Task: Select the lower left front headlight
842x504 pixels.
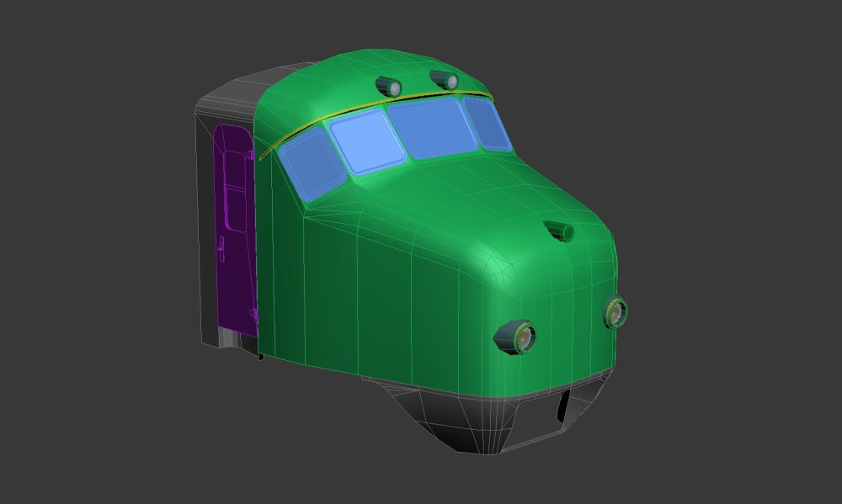Action: (x=517, y=337)
